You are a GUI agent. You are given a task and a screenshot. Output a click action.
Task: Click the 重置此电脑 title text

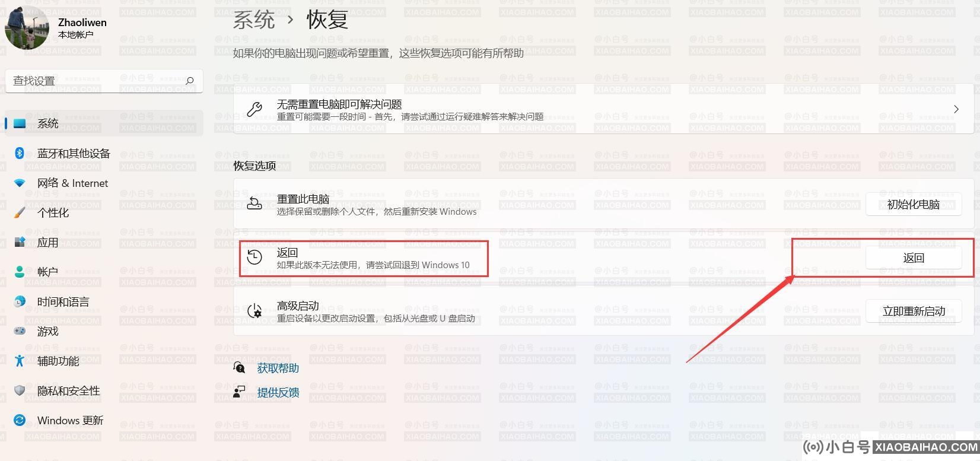[x=303, y=199]
